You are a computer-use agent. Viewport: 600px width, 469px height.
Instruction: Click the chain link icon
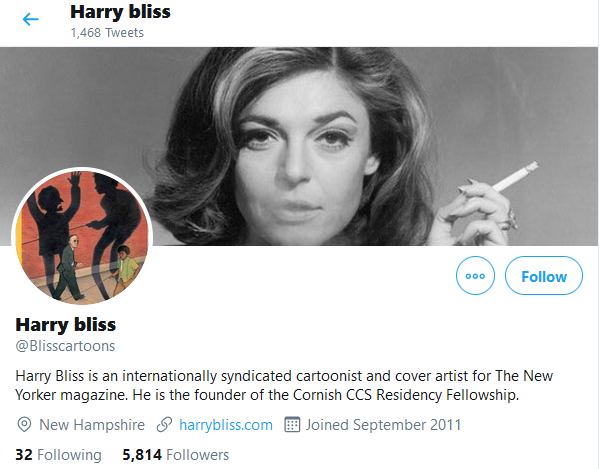pyautogui.click(x=165, y=425)
